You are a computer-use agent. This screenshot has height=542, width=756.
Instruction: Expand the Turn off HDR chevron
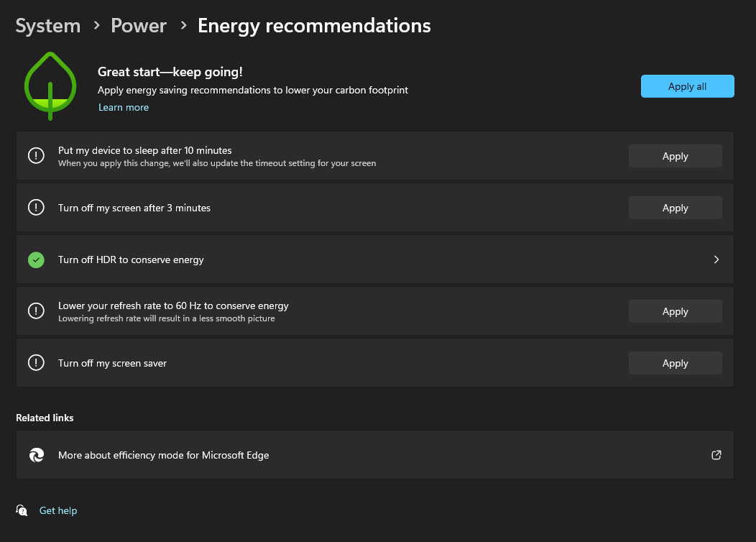tap(716, 259)
